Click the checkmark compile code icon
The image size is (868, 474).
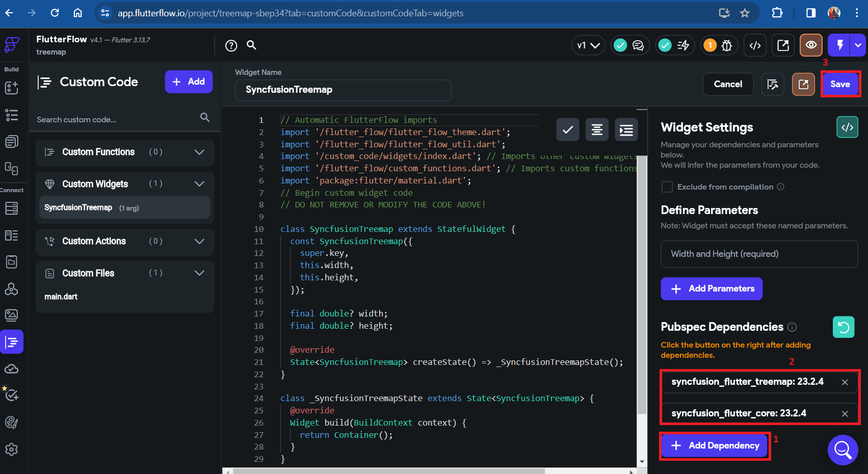click(x=568, y=130)
